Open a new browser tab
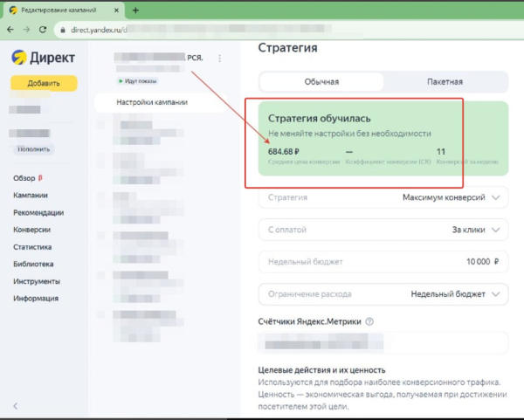The width and height of the screenshot is (524, 420). pyautogui.click(x=135, y=10)
